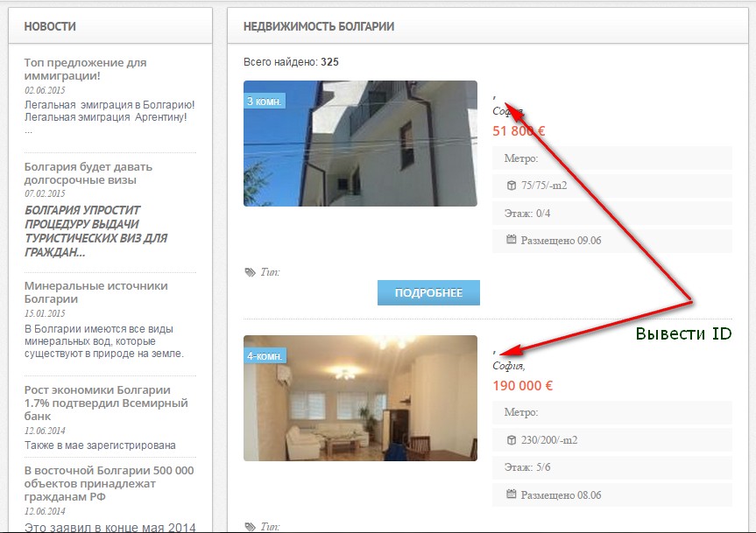Click 'БОЛГАРИЯ УПРОСТИТ ПРОЦЕДУРУ ВЫДАЧИ' excerpt
This screenshot has height=533, width=756.
[96, 231]
